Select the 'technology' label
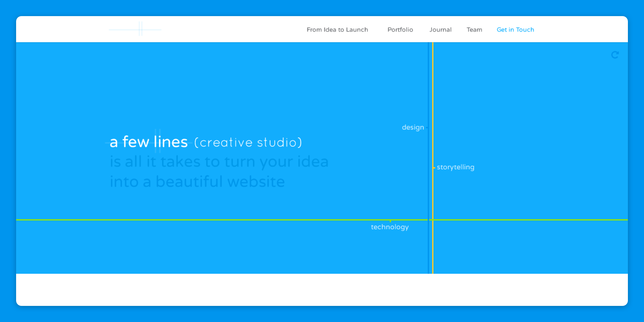Screen dimensions: 644x322 [x=390, y=227]
